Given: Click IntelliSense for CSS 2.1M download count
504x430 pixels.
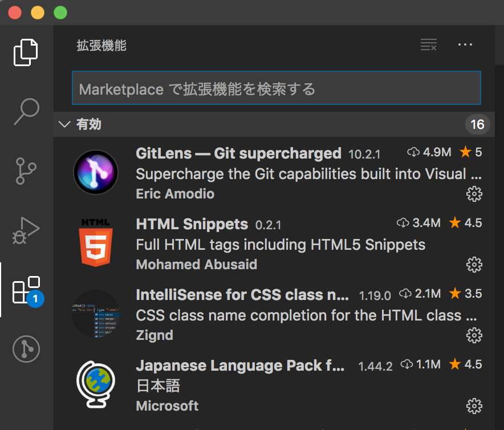Looking at the screenshot, I should click(x=420, y=293).
